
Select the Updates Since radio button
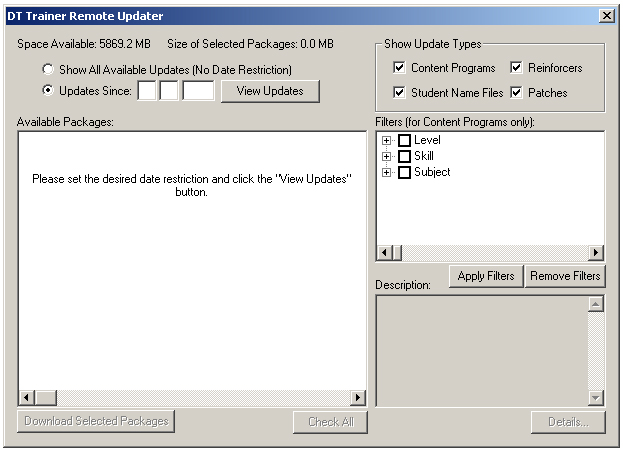(x=48, y=91)
